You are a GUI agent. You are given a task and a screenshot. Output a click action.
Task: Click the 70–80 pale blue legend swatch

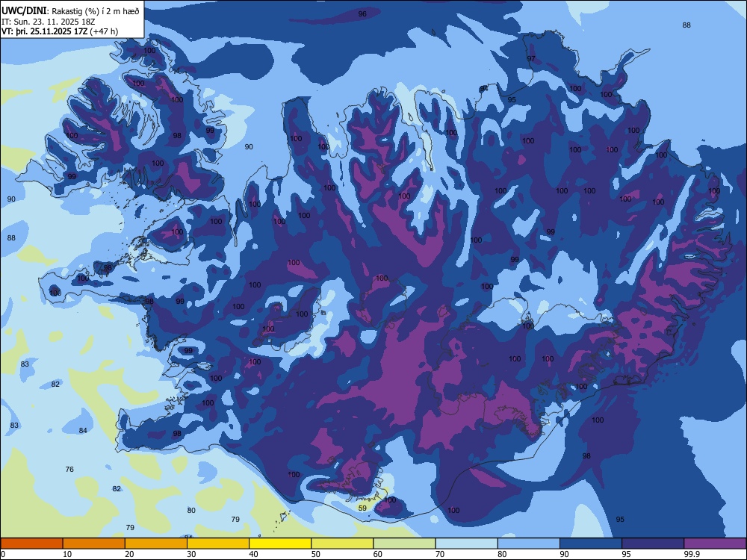tap(466, 544)
